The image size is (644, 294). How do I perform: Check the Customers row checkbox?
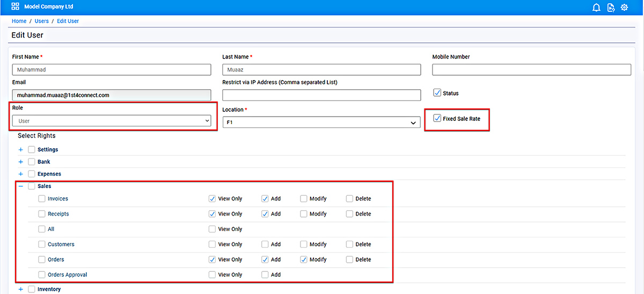pos(42,245)
